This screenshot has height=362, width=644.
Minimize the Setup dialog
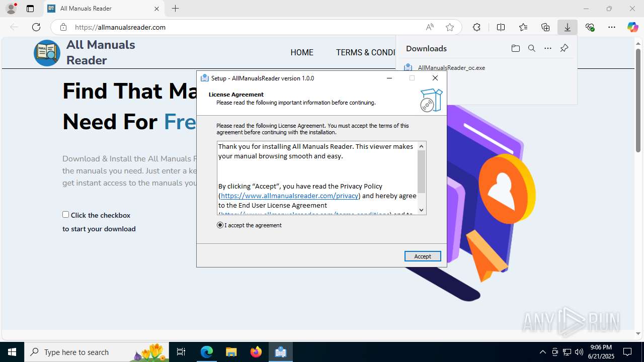[x=389, y=78]
